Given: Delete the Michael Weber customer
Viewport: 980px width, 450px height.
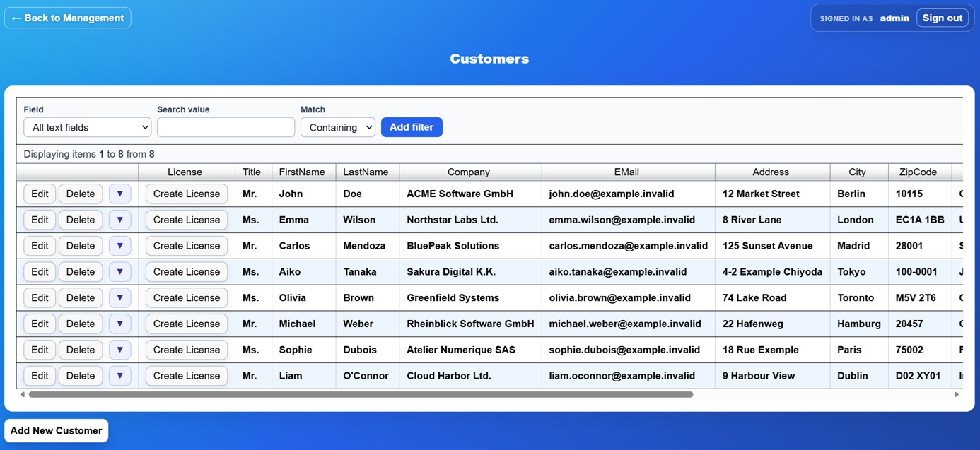Looking at the screenshot, I should (81, 324).
